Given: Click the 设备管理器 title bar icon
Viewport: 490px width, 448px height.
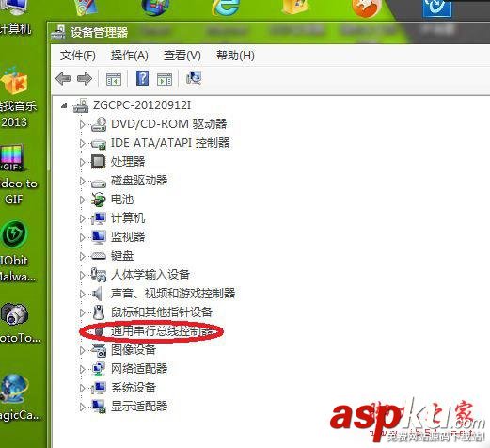Looking at the screenshot, I should point(58,32).
